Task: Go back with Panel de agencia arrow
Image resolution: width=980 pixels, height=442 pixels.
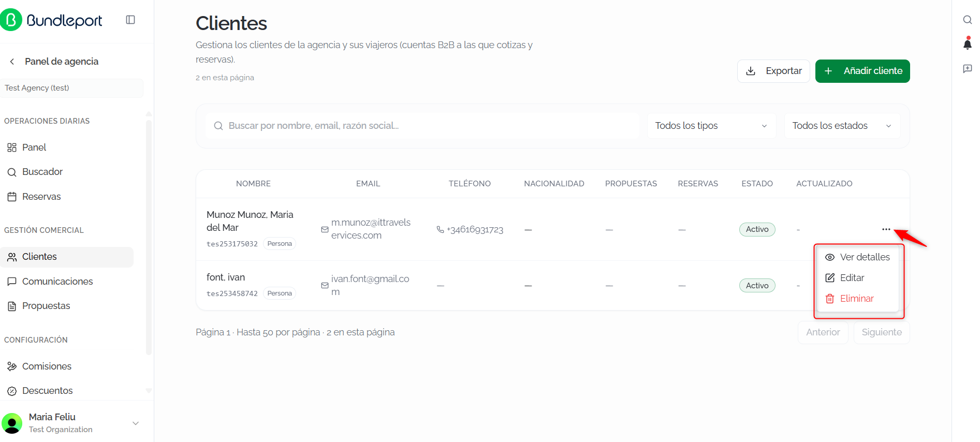Action: coord(12,62)
